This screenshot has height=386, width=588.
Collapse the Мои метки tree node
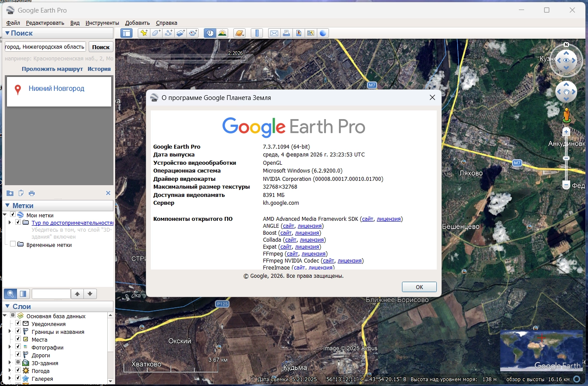(x=5, y=215)
